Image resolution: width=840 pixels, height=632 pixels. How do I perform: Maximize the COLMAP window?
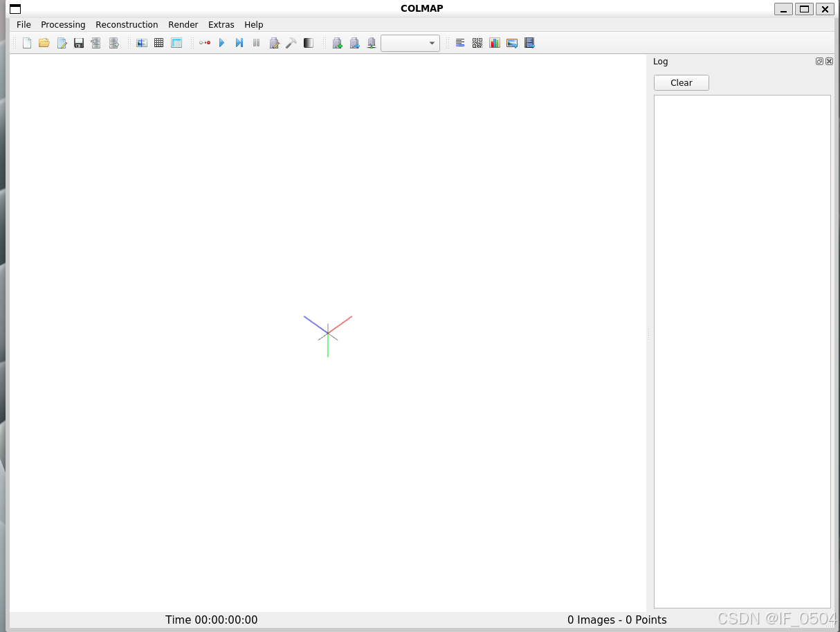tap(804, 9)
